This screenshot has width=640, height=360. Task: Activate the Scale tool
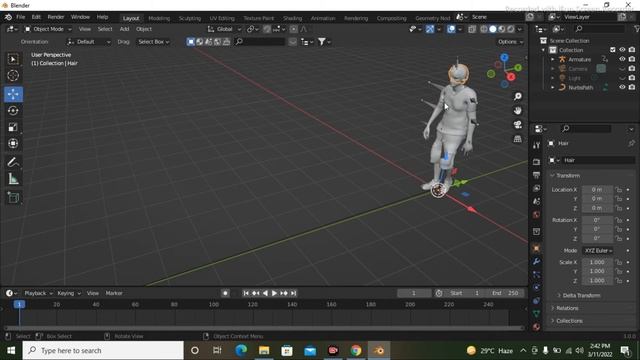(13, 127)
